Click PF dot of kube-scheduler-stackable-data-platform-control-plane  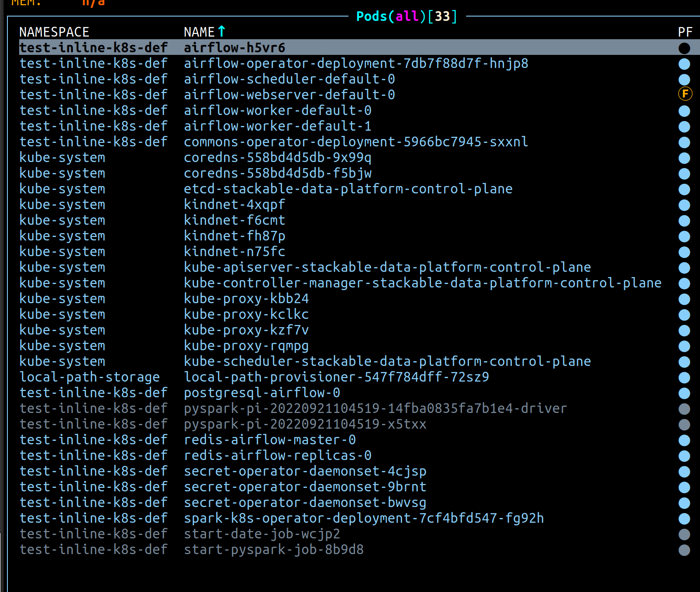coord(684,362)
